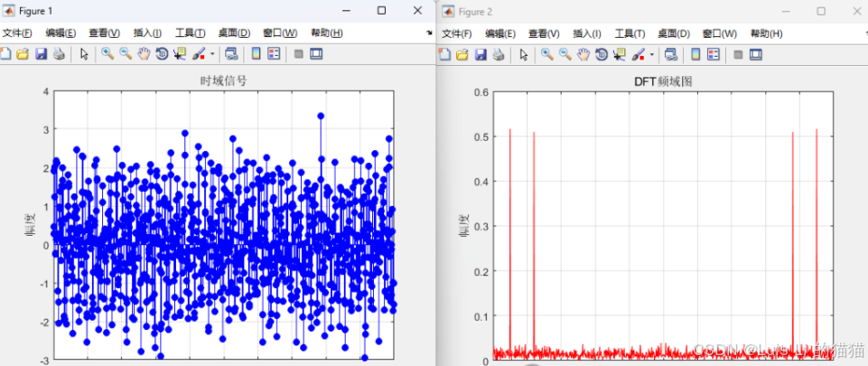Screen dimensions: 868x366
Task: Select Pan hand tool in Figure 1
Action: 144,53
